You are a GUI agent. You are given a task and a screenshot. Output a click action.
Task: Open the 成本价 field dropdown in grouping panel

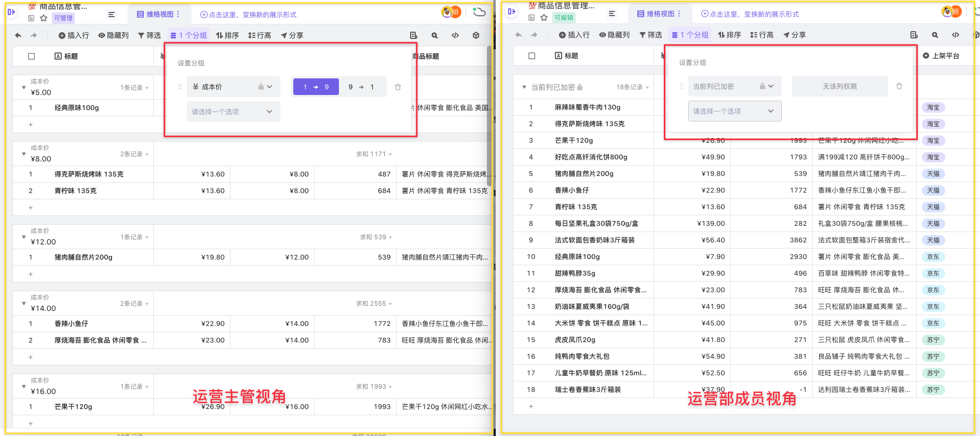tap(233, 87)
